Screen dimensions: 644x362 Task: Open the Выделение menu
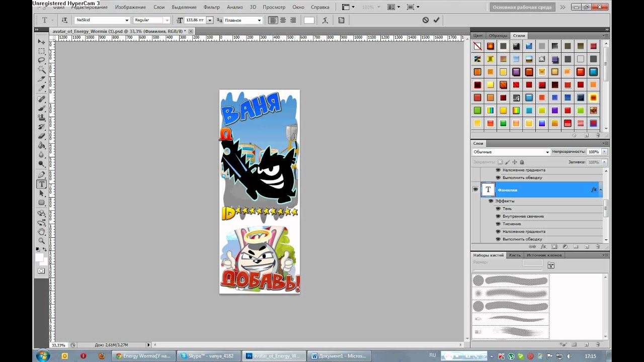[184, 8]
